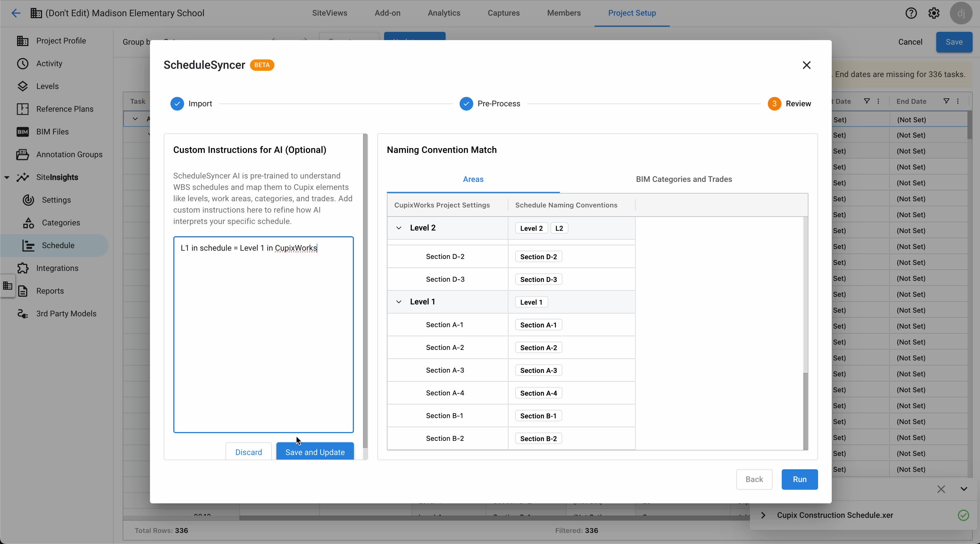The height and width of the screenshot is (544, 980).
Task: Click the green check beside Cupix Construction Schedule.xer
Action: click(x=963, y=515)
